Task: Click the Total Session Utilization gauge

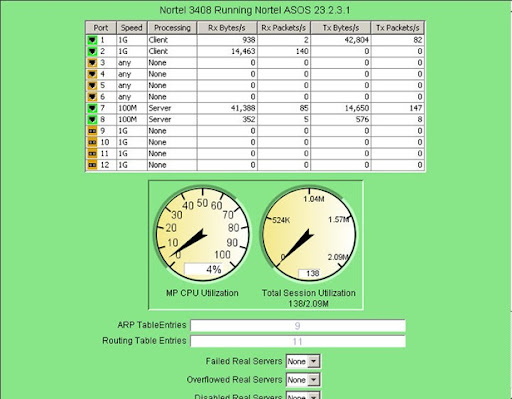Action: [309, 235]
